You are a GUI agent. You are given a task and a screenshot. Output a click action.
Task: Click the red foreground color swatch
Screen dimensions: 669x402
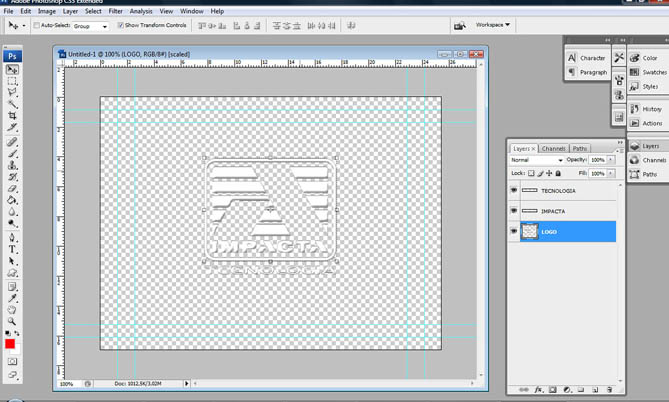tap(10, 344)
